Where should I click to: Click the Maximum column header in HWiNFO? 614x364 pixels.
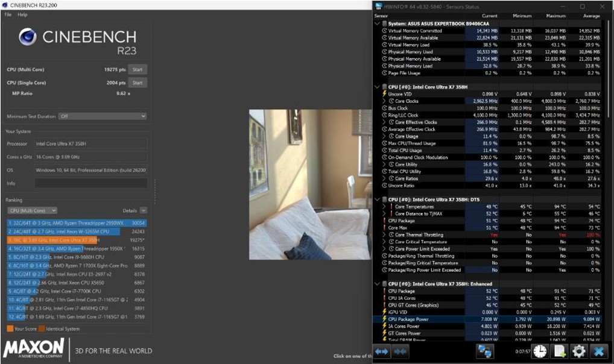click(x=555, y=16)
